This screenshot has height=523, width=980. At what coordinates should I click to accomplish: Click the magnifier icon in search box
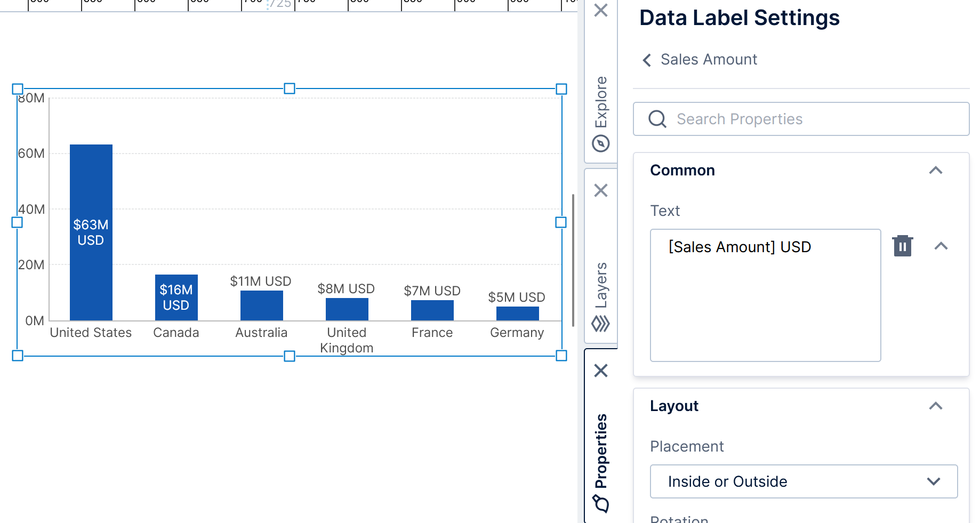657,119
